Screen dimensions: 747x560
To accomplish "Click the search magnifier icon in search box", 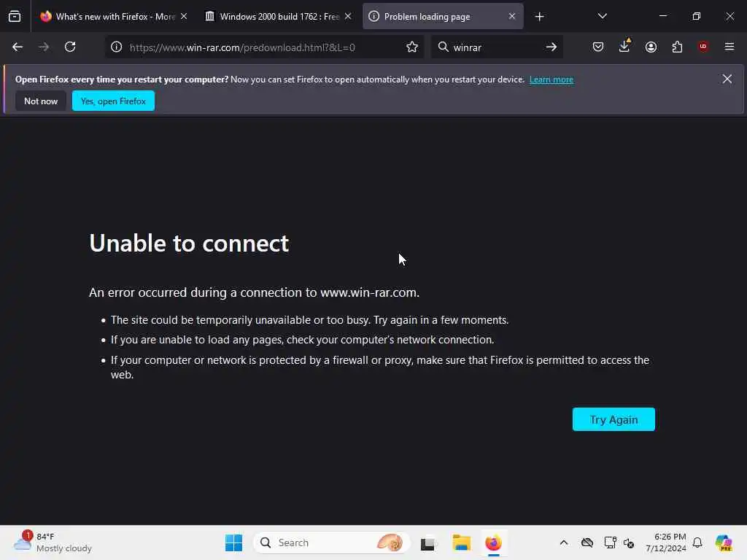I will (443, 47).
